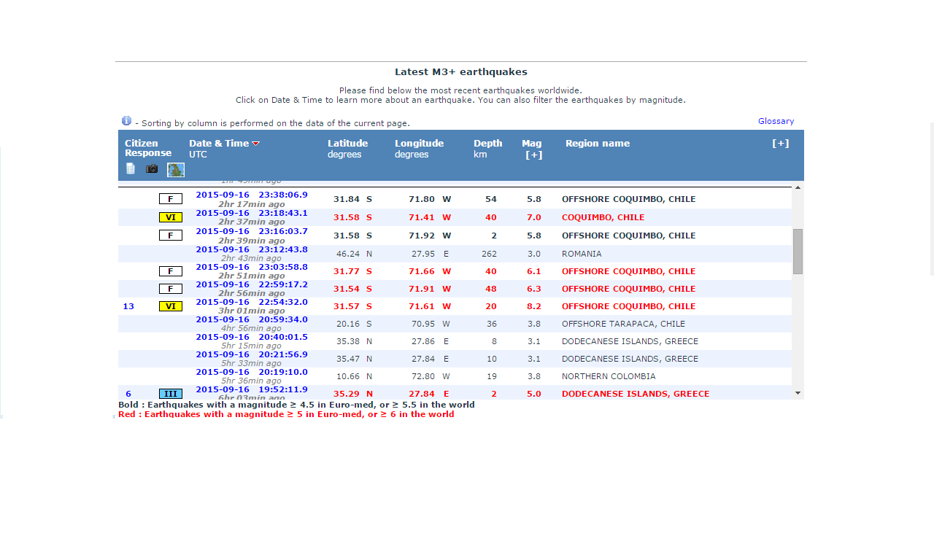Screen dimensions: 934x560
Task: Open earthquake 2015-09-16 19:52:11.9 details
Action: (x=252, y=389)
